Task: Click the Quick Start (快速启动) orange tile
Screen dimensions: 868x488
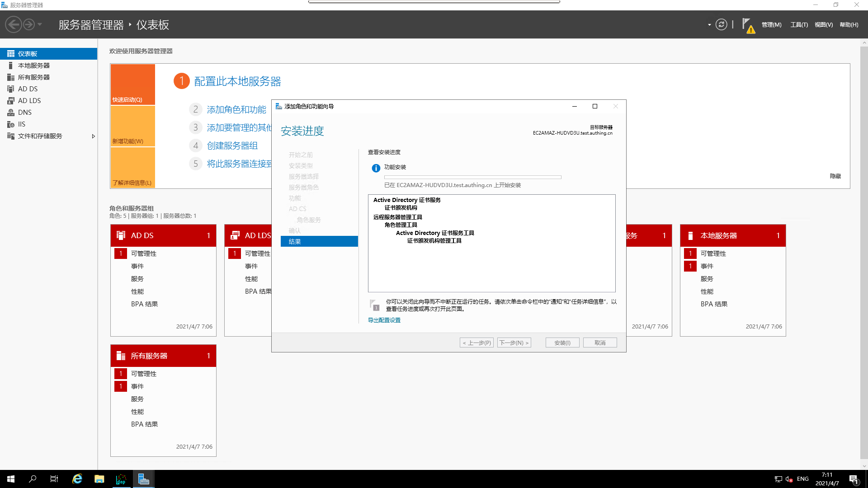Action: coord(133,84)
